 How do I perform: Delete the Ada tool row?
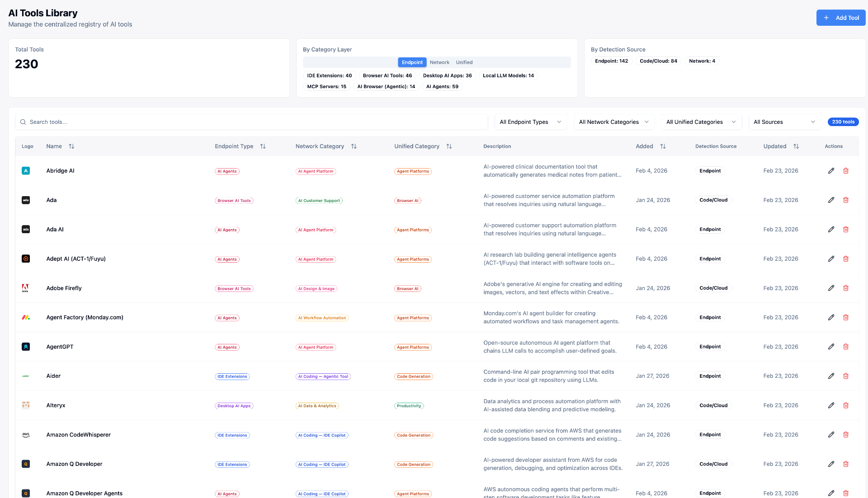point(846,200)
